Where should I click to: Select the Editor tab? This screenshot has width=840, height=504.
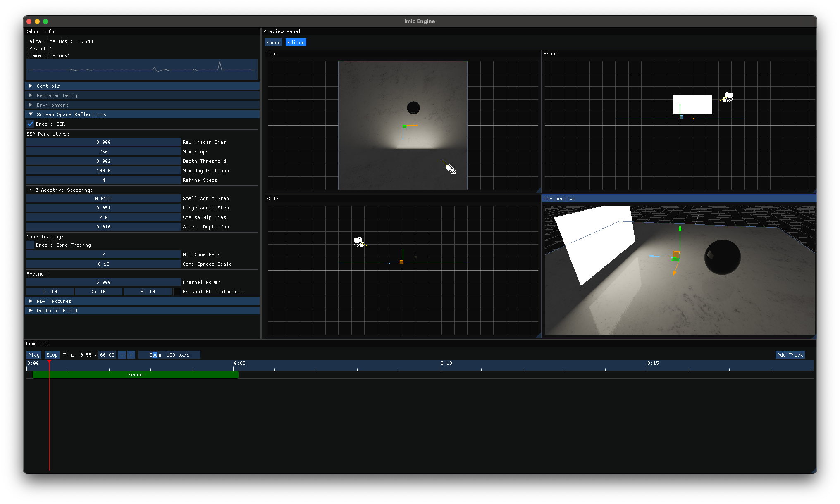pyautogui.click(x=296, y=43)
